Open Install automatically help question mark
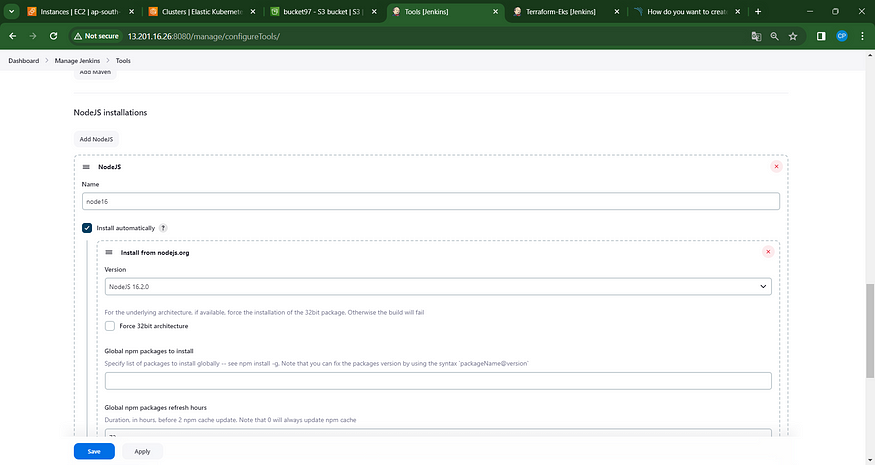875x465 pixels. (x=163, y=228)
